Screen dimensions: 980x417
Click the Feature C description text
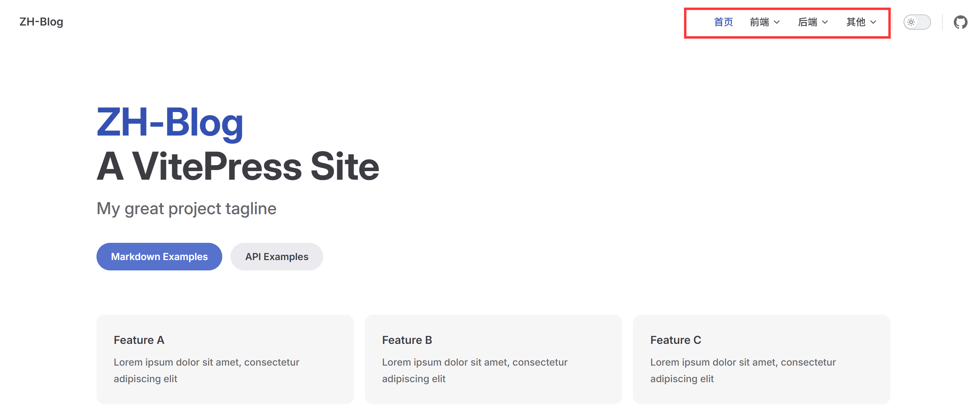[743, 370]
